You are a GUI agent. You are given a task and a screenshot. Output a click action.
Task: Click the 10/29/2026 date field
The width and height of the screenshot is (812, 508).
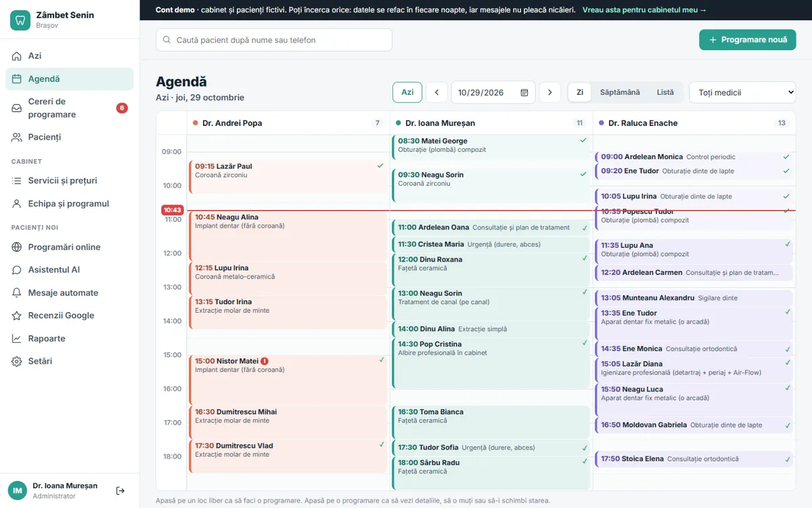(x=493, y=93)
